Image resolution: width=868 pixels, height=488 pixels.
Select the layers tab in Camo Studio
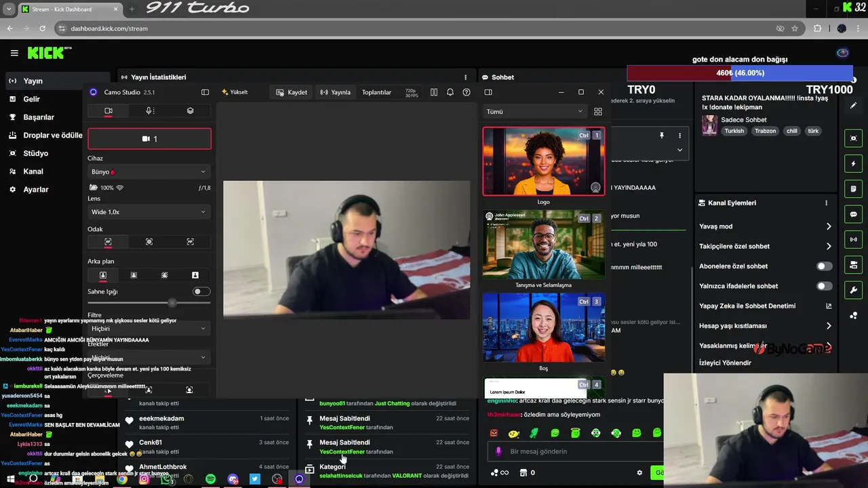coord(191,110)
